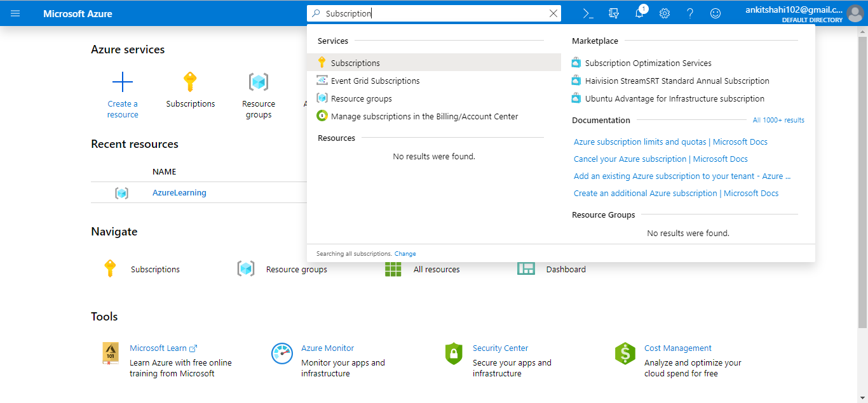
Task: Click the All resources label under Navigate
Action: click(x=437, y=270)
